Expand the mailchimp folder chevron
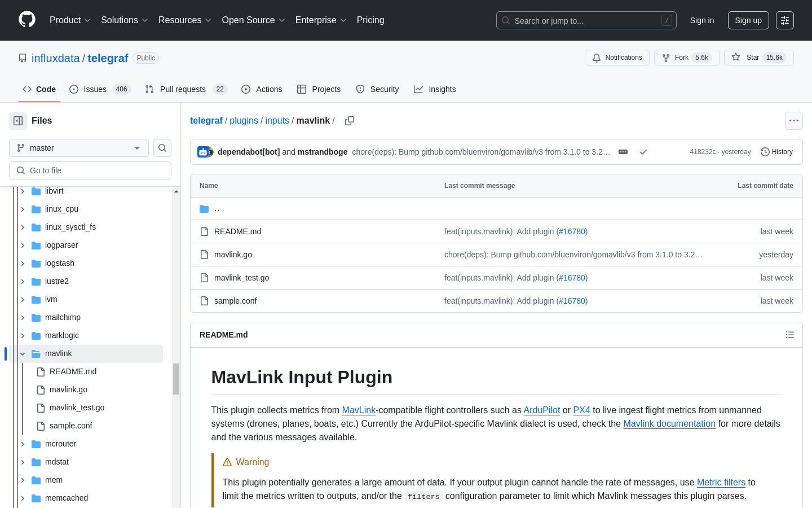This screenshot has width=812, height=508. [x=23, y=318]
